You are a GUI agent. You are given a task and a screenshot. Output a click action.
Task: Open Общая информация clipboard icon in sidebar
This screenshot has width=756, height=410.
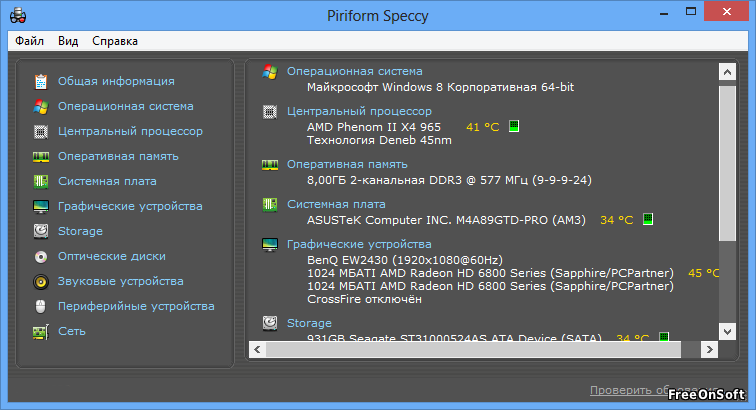coord(41,82)
